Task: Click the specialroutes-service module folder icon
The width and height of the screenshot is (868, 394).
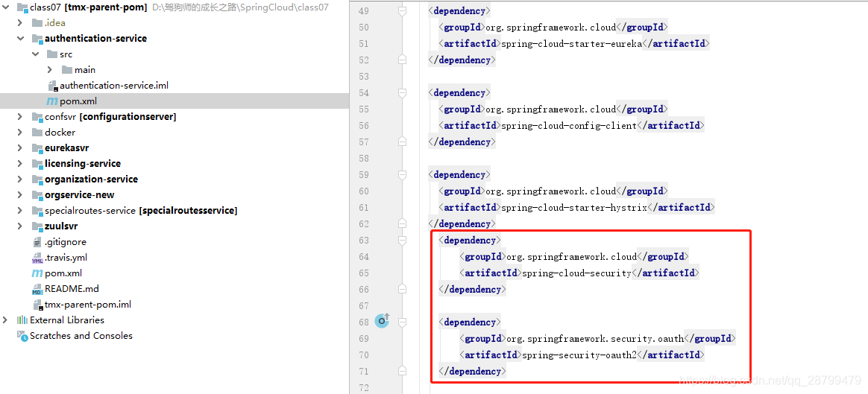Action: click(x=37, y=211)
